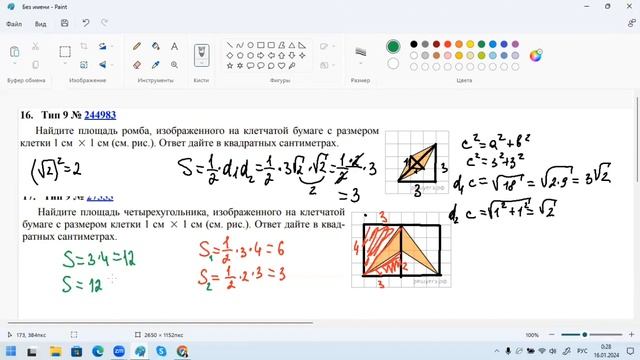The width and height of the screenshot is (640, 360).
Task: Select the Text tool
Action: pyautogui.click(x=174, y=46)
